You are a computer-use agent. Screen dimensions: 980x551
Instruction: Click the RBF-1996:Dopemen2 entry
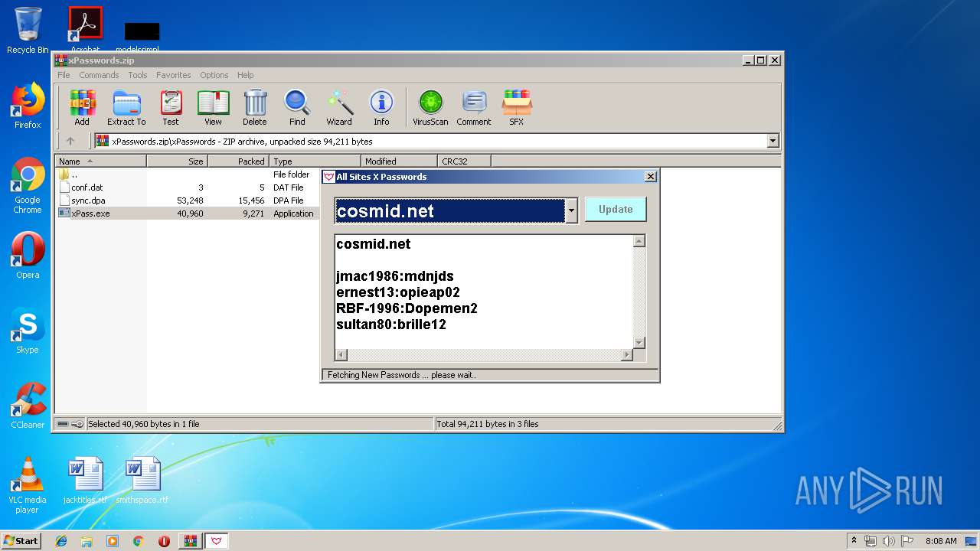pyautogui.click(x=407, y=308)
